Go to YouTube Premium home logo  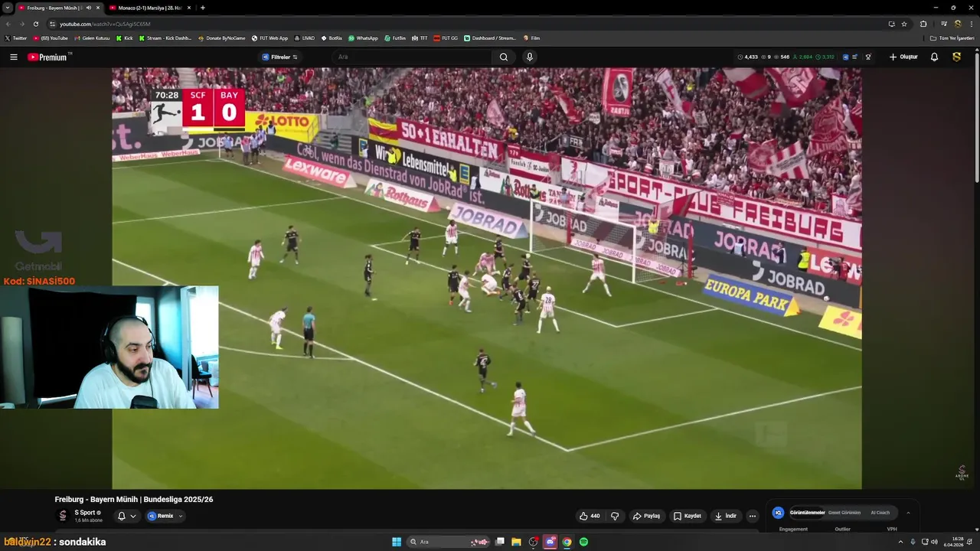(47, 57)
